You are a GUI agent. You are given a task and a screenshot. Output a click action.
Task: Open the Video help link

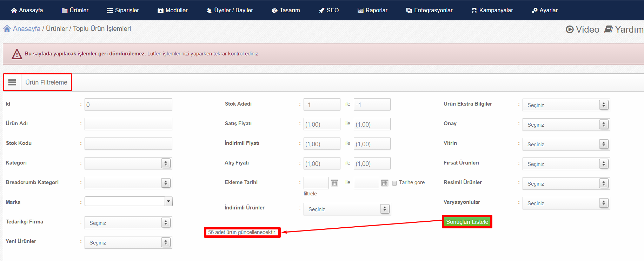[x=583, y=29]
